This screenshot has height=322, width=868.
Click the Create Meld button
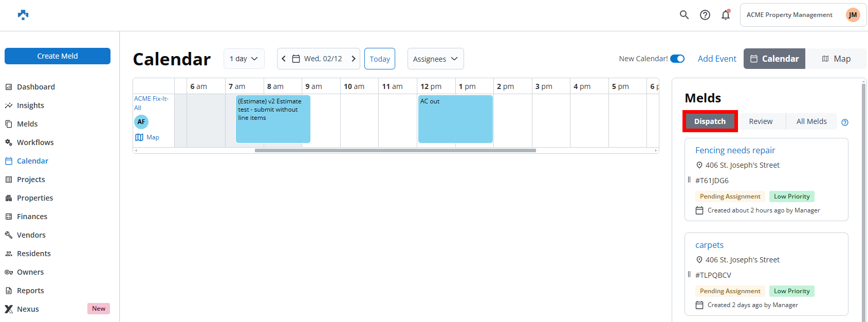[58, 56]
